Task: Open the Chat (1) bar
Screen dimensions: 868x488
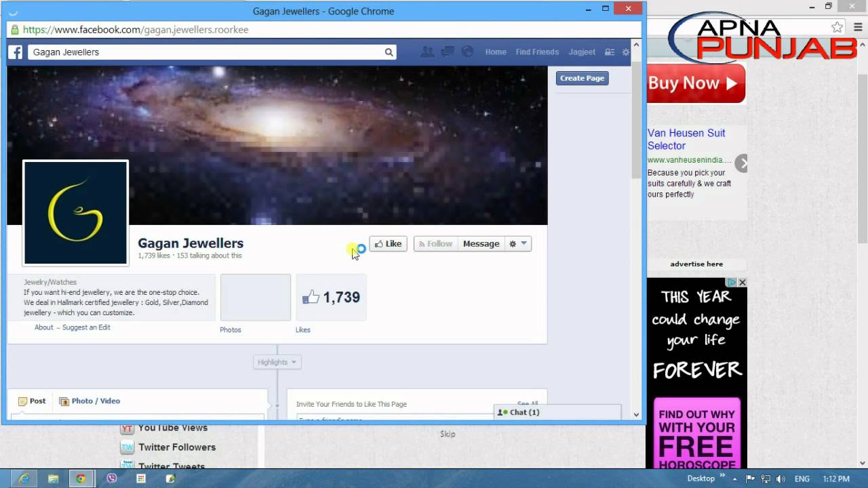Action: click(x=557, y=412)
